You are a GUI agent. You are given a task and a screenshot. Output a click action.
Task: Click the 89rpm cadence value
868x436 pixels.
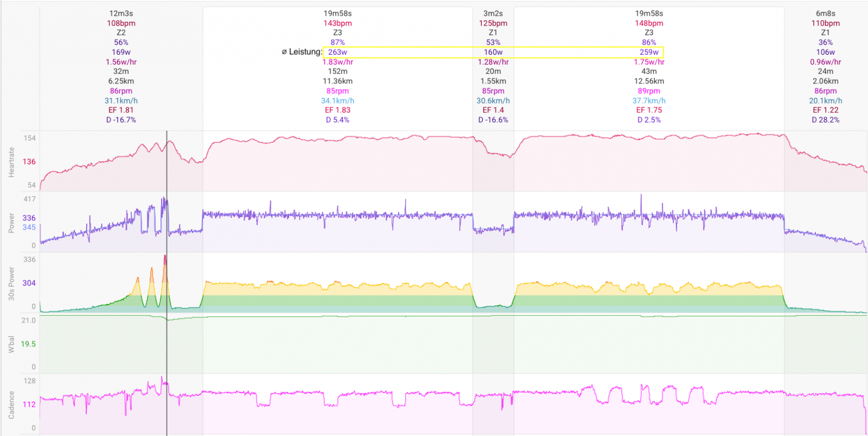tap(649, 91)
